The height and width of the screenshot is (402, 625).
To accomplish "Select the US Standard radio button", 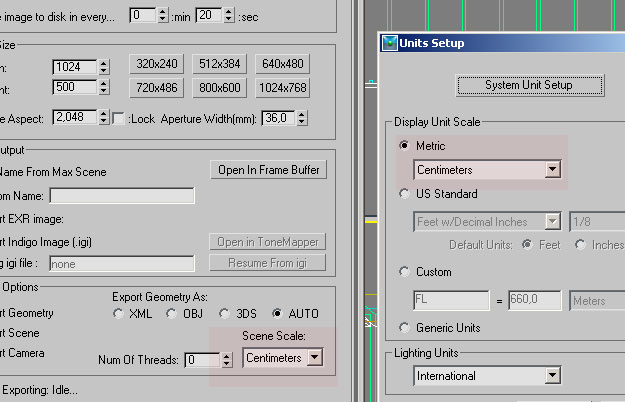I will 405,194.
